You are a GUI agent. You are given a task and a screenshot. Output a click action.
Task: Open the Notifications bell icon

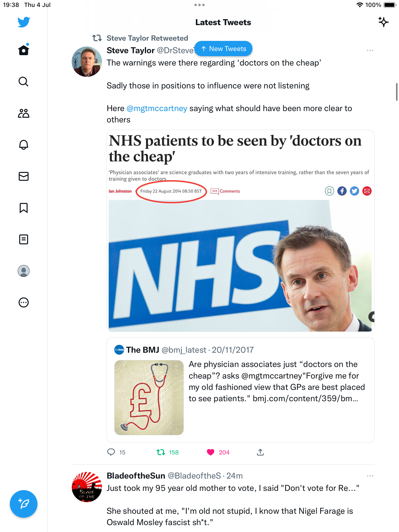[x=24, y=145]
